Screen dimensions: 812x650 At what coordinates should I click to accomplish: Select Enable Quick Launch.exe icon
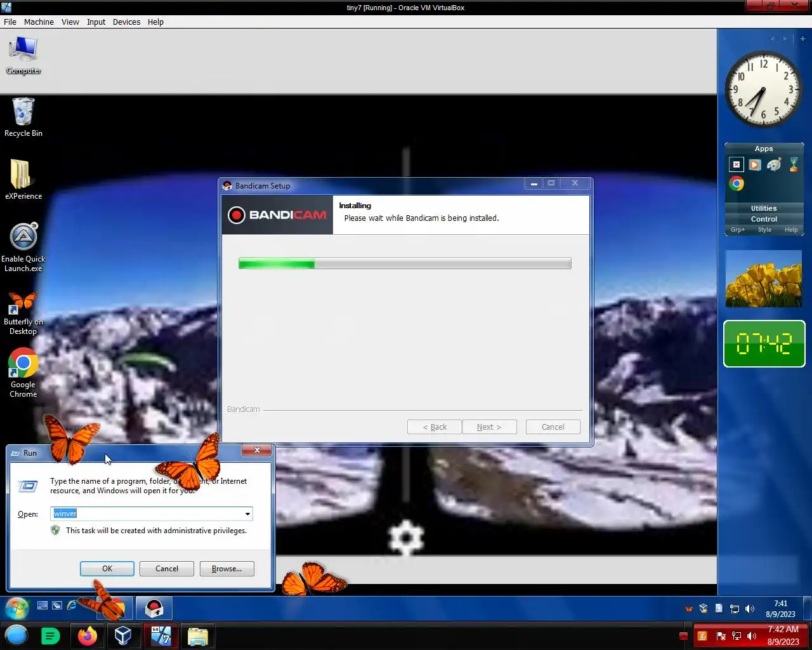(x=23, y=248)
